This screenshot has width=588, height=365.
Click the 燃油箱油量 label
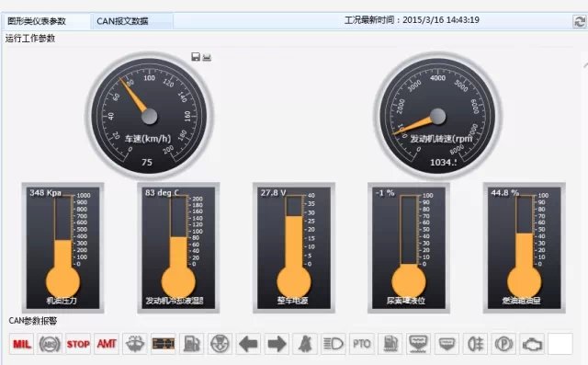521,301
